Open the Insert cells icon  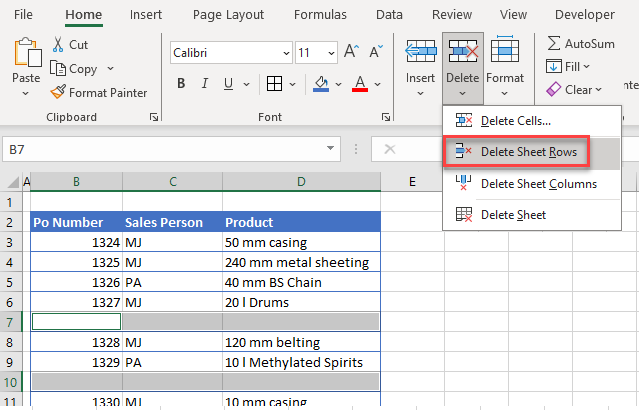(419, 52)
